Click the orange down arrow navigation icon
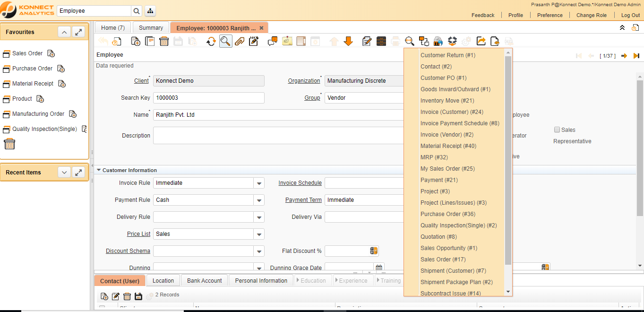The width and height of the screenshot is (644, 312). pyautogui.click(x=348, y=41)
